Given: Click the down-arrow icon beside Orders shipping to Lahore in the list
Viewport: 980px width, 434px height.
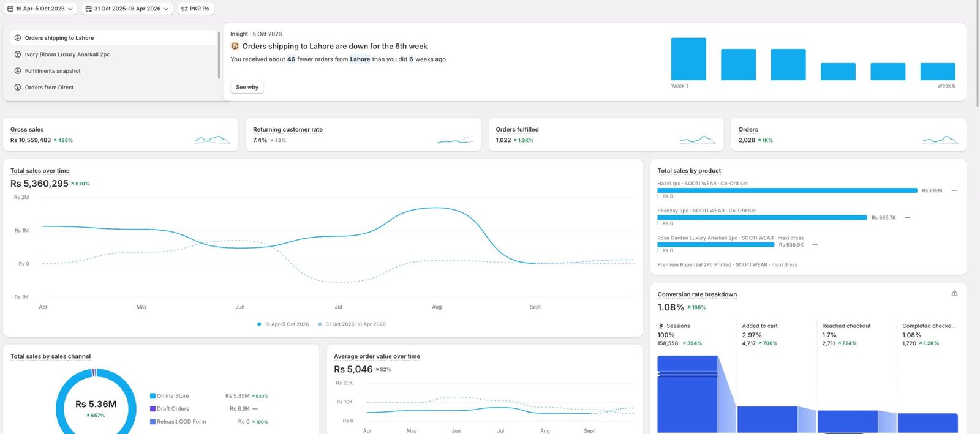Looking at the screenshot, I should pyautogui.click(x=18, y=38).
